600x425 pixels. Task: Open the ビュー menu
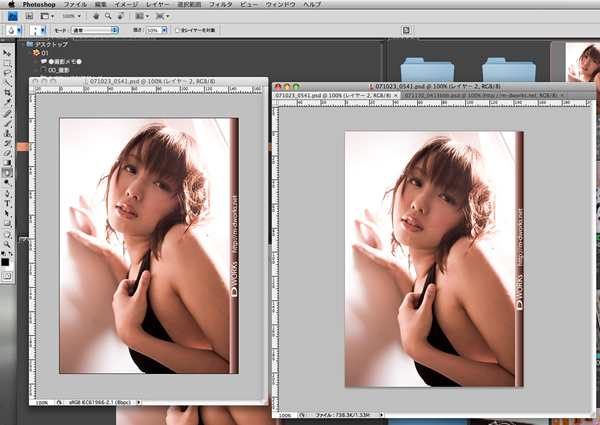249,5
